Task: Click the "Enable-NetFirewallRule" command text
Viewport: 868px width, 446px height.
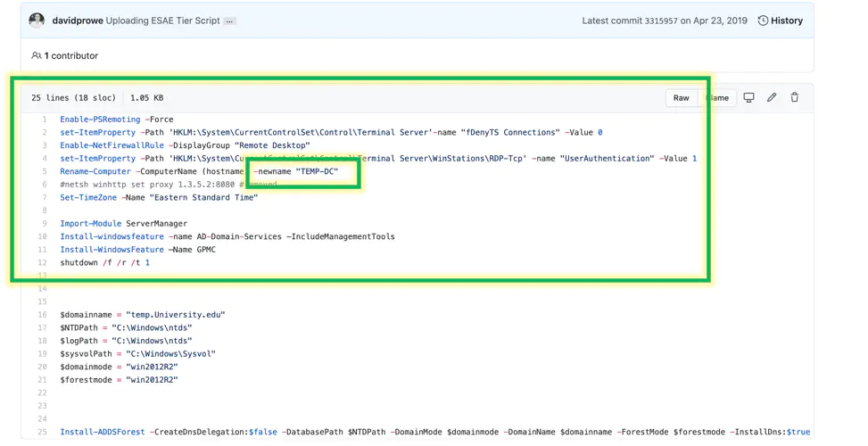Action: pos(112,145)
